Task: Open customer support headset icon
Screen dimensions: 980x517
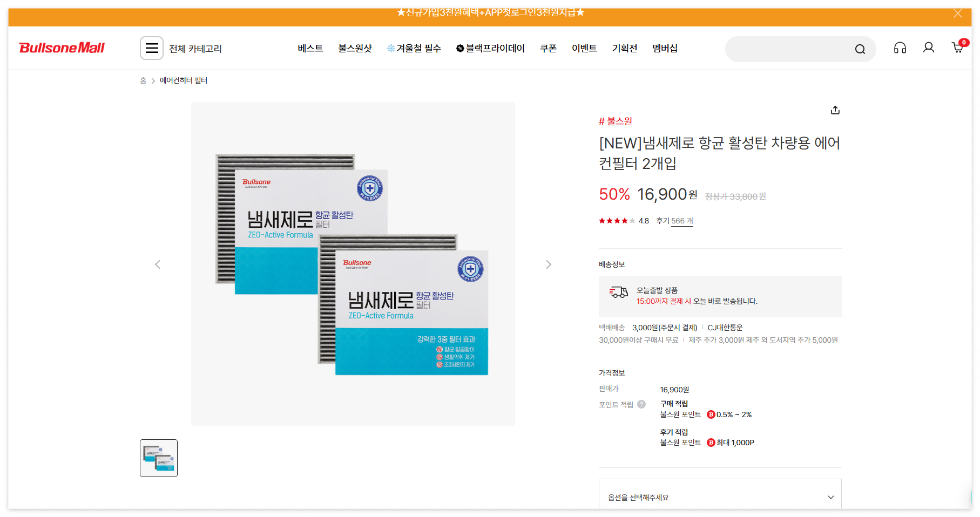Action: [900, 48]
